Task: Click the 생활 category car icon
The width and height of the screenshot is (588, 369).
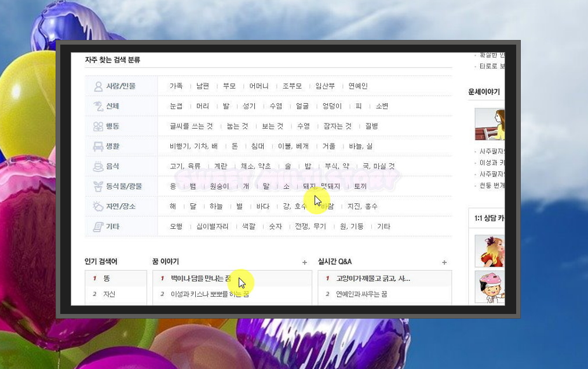Action: click(x=98, y=147)
